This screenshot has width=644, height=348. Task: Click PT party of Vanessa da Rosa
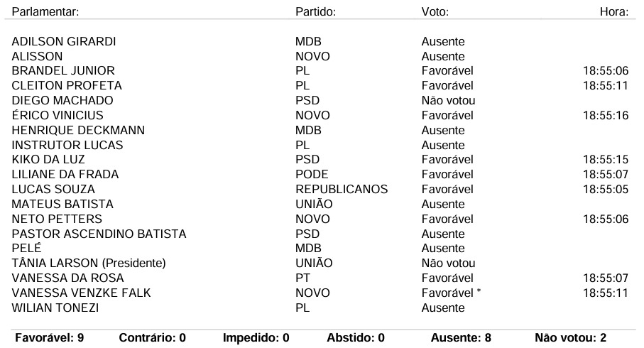(302, 278)
